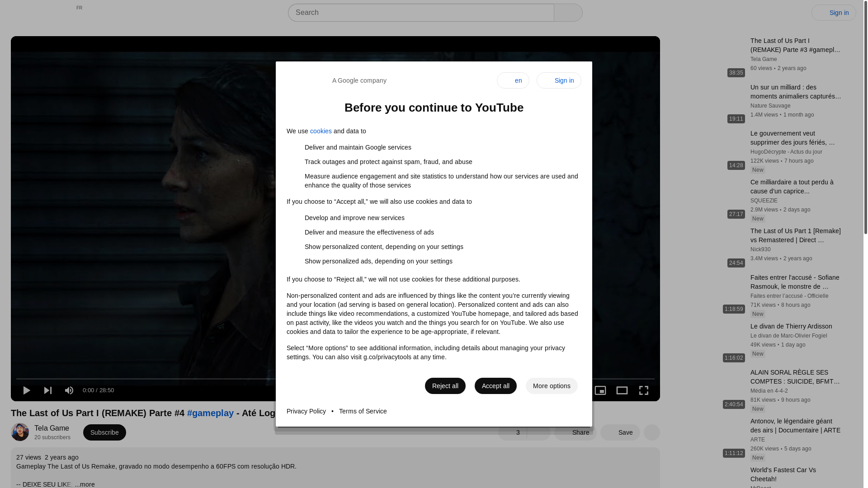Open the #gameplay hashtag link
Image resolution: width=868 pixels, height=488 pixels.
[x=210, y=413]
